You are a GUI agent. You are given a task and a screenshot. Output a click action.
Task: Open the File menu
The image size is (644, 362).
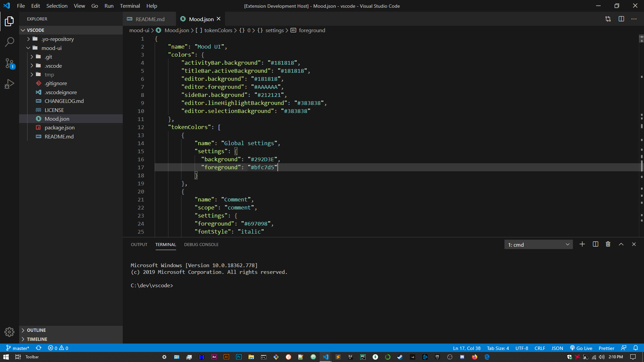point(21,6)
